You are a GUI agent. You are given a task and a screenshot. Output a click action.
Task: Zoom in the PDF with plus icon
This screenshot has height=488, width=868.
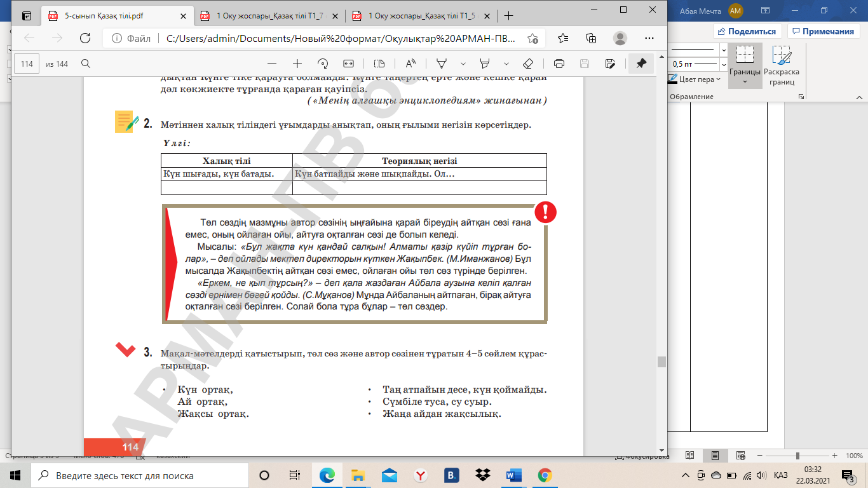tap(297, 64)
